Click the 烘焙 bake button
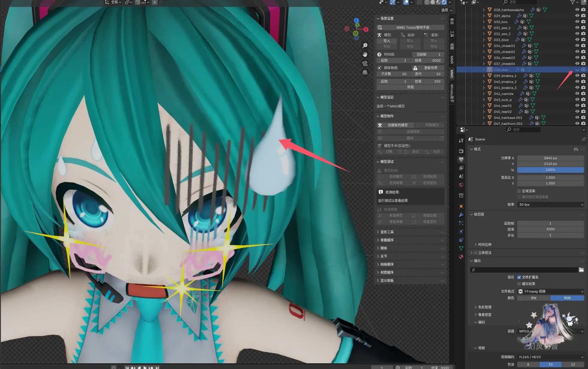Screen dimensions: 588x369 coord(410,87)
